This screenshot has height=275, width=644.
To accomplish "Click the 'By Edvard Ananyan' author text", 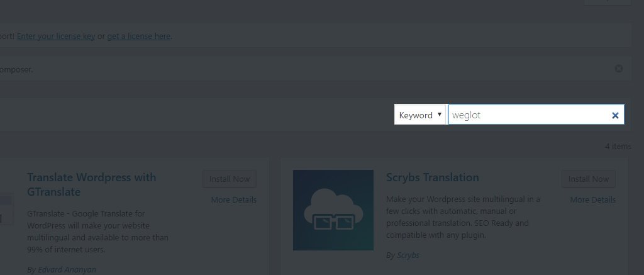I will pos(62,270).
